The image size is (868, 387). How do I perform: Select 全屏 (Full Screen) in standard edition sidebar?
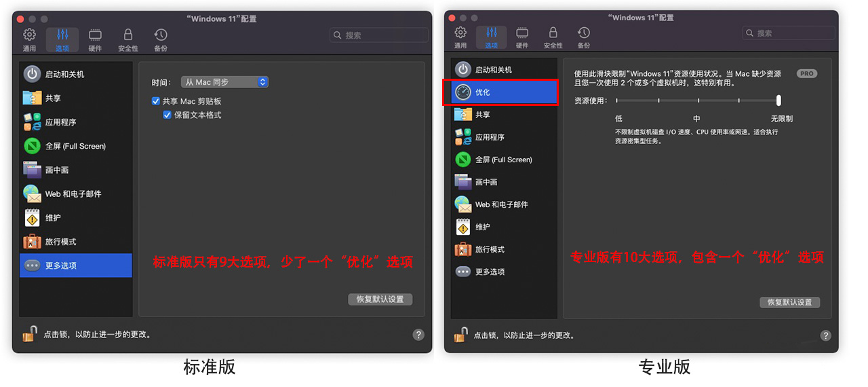(x=76, y=146)
